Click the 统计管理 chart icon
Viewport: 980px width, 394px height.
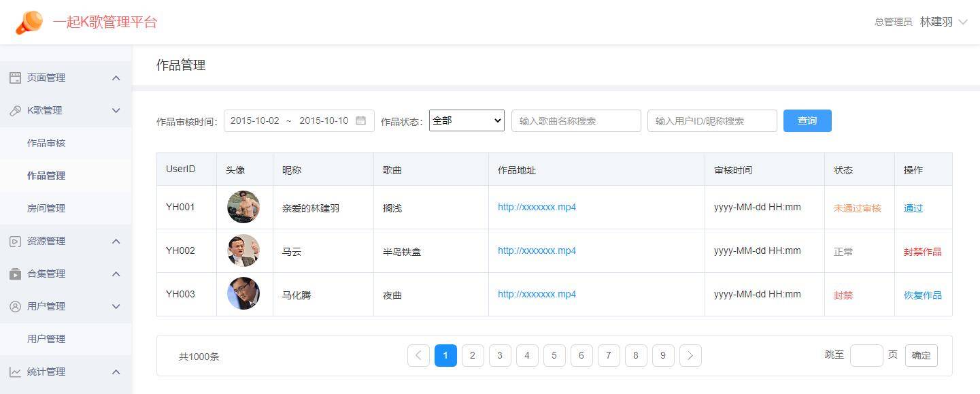(15, 372)
